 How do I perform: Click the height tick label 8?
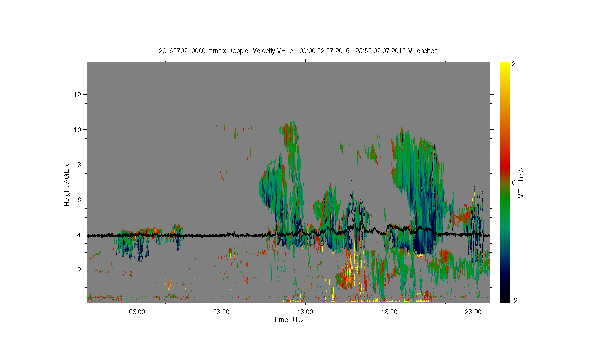(80, 165)
